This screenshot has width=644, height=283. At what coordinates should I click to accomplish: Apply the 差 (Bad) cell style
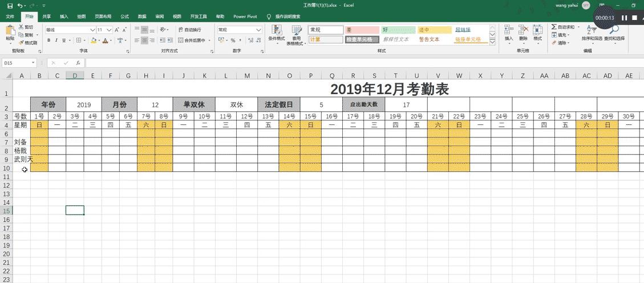click(362, 30)
